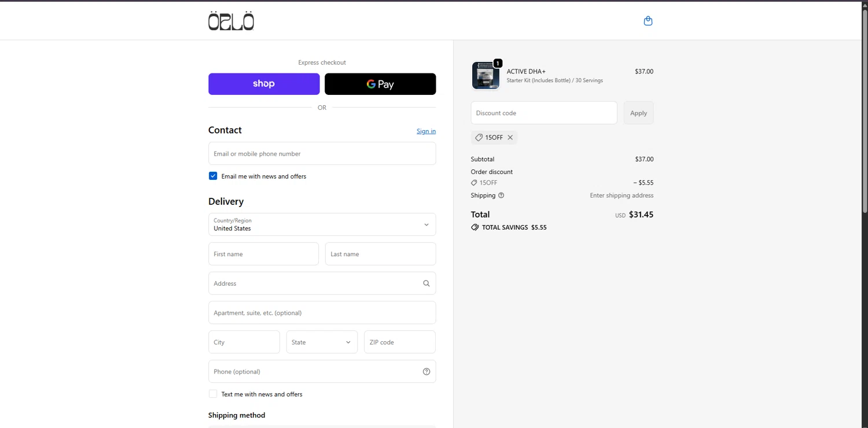The height and width of the screenshot is (428, 868).
Task: Focus the Email or mobile phone number field
Action: pos(322,154)
